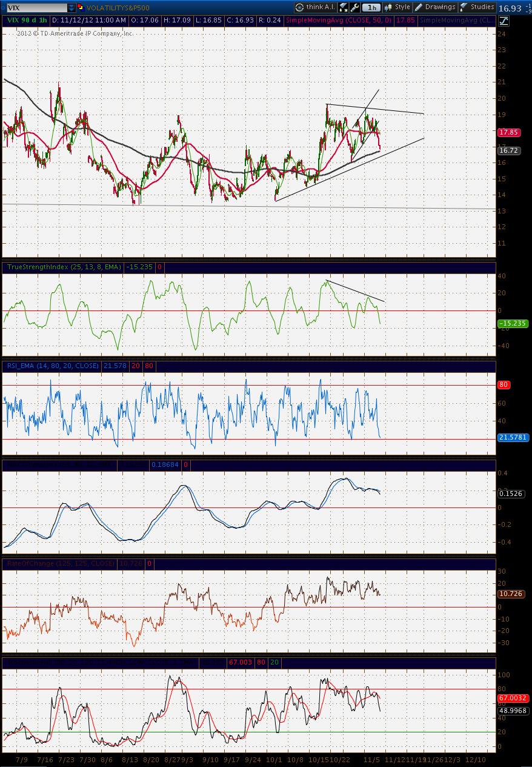Click the 10.726 rate of change axis bubble

coord(510,594)
